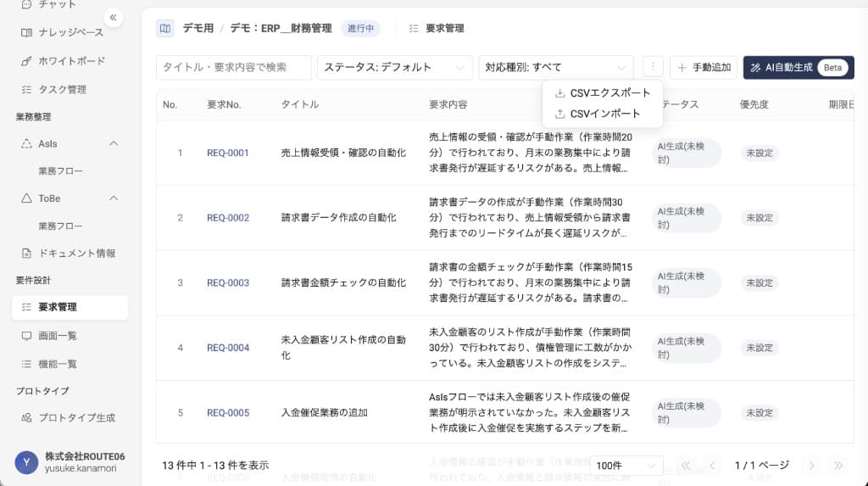This screenshot has height=486, width=868.
Task: Click the project book icon in breadcrumb
Action: coord(165,28)
